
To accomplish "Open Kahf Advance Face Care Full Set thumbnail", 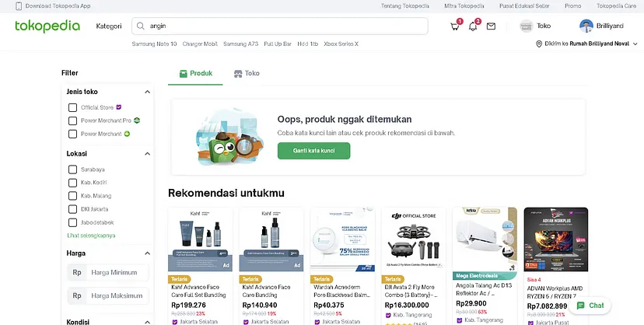I will [201, 239].
